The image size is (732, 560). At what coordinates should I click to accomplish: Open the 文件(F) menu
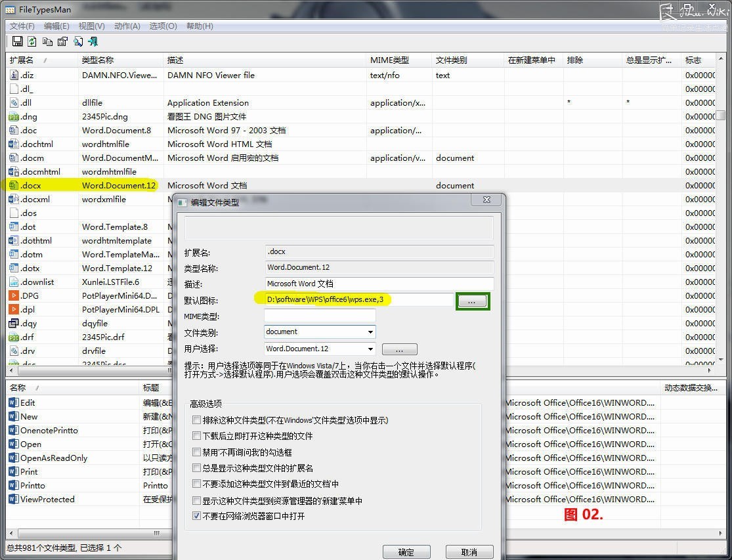22,26
